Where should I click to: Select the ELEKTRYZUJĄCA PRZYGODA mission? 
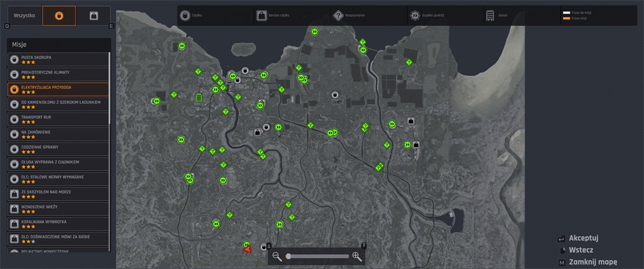(58, 89)
